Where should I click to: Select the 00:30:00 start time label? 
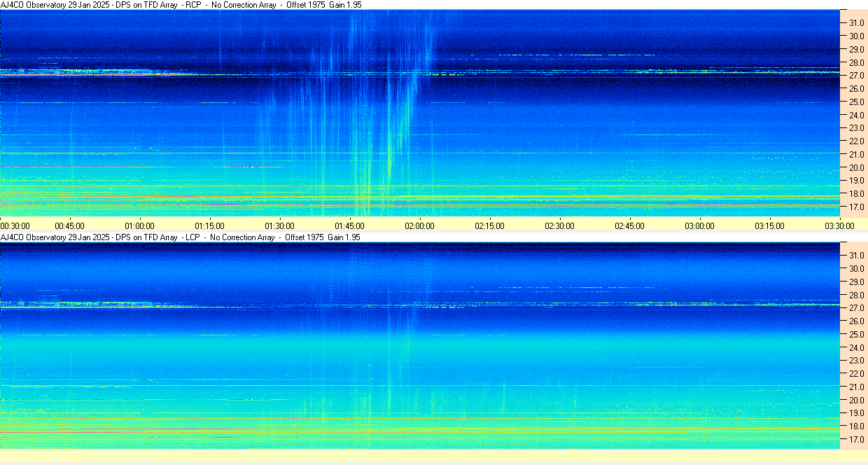[x=15, y=225]
